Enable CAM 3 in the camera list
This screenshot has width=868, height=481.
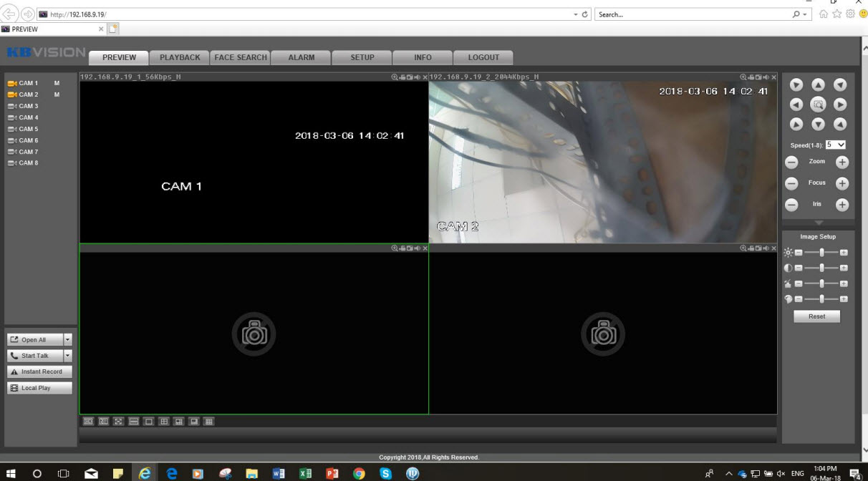click(28, 106)
